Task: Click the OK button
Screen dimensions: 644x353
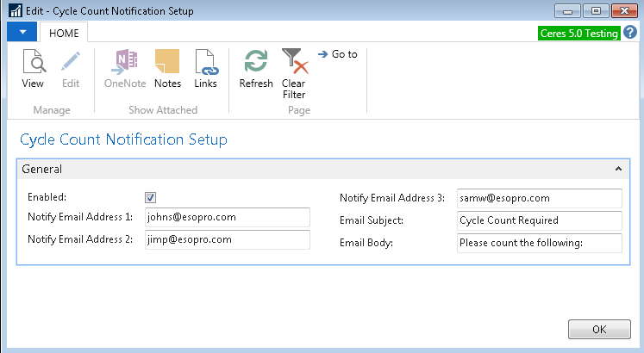Action: coord(598,330)
